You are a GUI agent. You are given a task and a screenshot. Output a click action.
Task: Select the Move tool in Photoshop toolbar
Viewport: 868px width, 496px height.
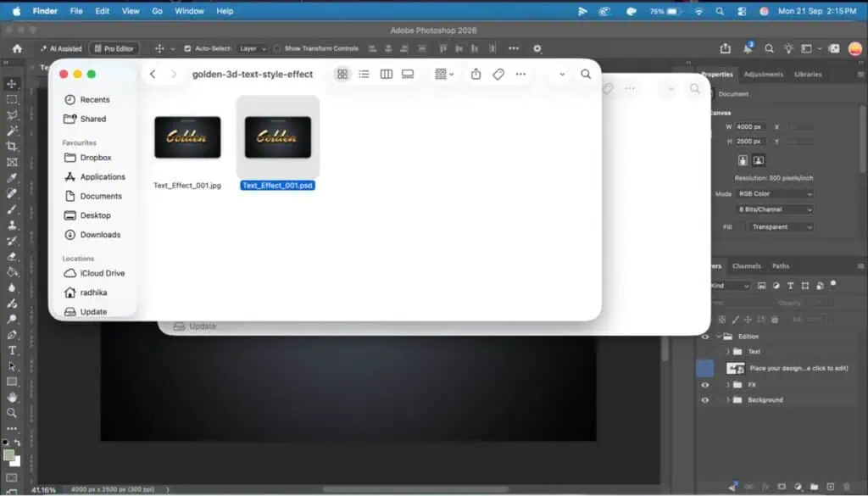click(12, 84)
